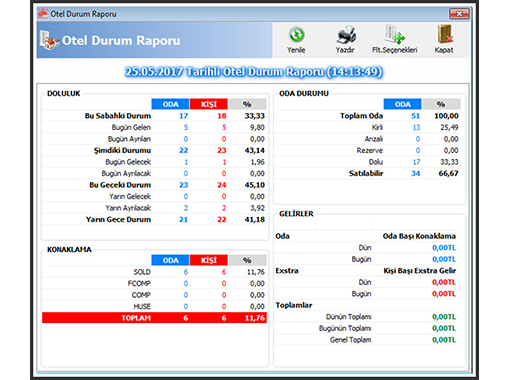510x380 pixels.
Task: Select the Yarın Gelecek row label
Action: (x=130, y=197)
